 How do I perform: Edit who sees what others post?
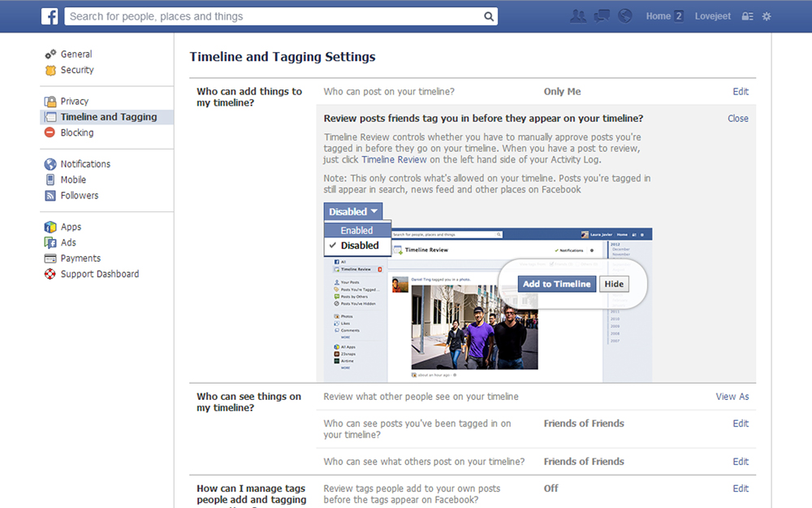click(741, 462)
